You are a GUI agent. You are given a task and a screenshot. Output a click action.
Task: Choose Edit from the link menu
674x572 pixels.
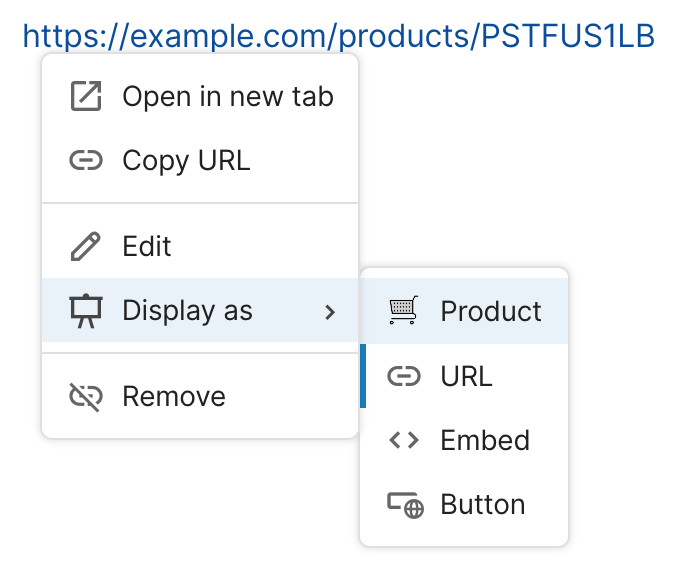pyautogui.click(x=147, y=246)
